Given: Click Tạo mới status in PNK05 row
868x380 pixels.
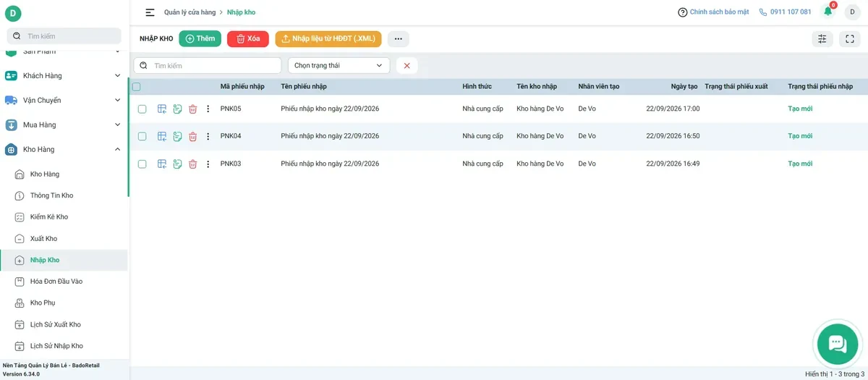Looking at the screenshot, I should (x=800, y=109).
